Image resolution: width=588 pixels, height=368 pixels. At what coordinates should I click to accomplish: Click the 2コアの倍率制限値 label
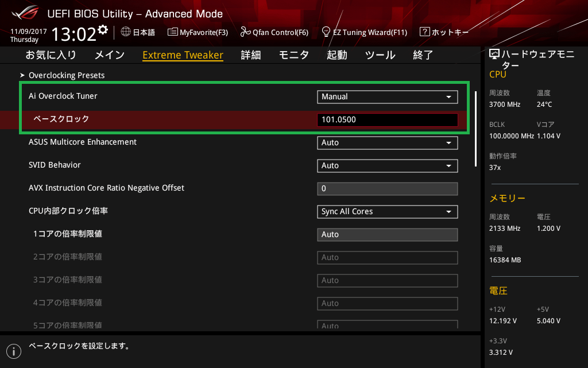click(x=68, y=257)
